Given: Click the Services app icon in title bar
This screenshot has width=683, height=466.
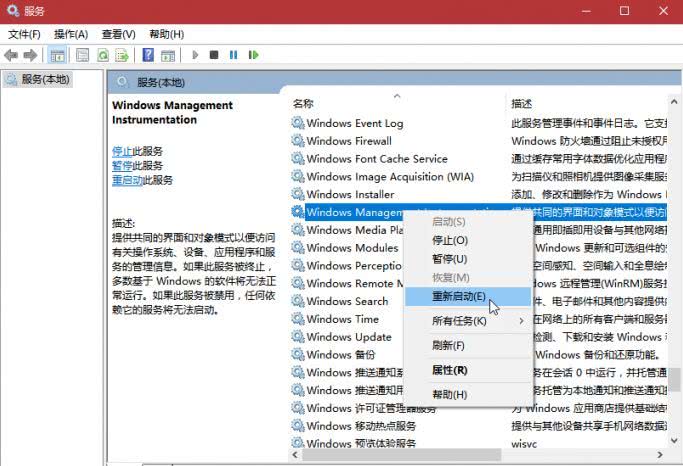Looking at the screenshot, I should [x=13, y=10].
